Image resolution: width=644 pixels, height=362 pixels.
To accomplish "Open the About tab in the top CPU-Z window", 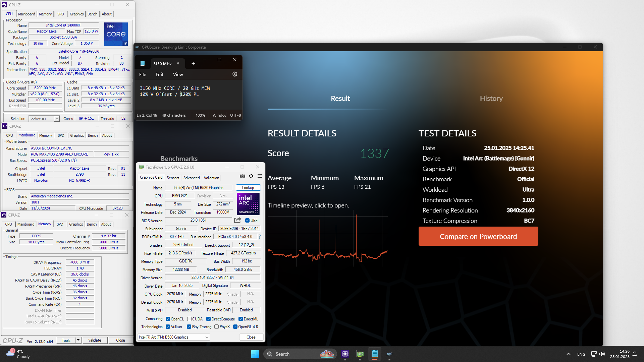I will (x=107, y=14).
